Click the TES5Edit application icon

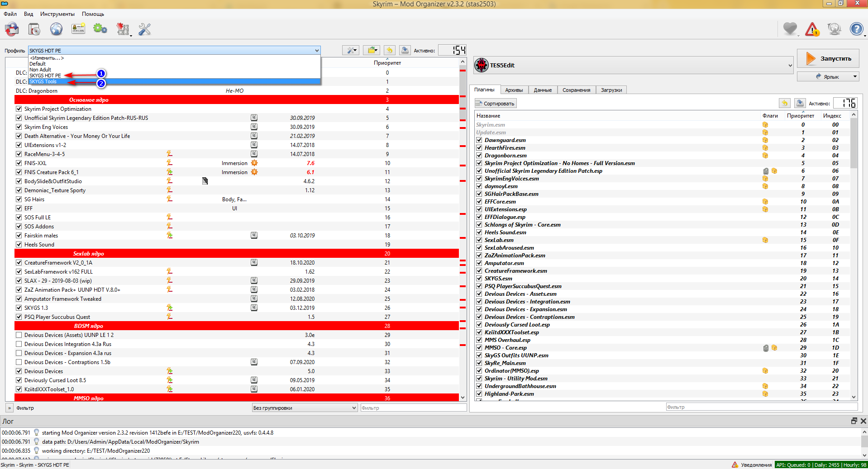pyautogui.click(x=481, y=65)
